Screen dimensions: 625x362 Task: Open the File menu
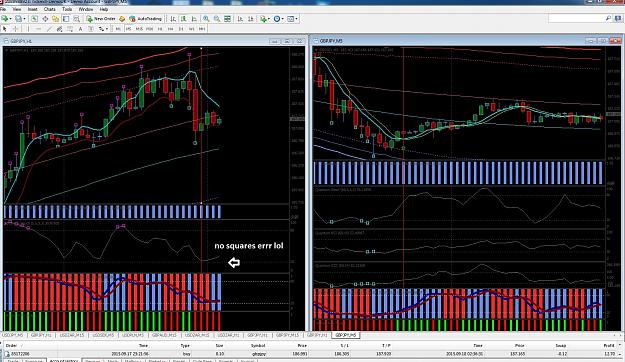[x=3, y=9]
